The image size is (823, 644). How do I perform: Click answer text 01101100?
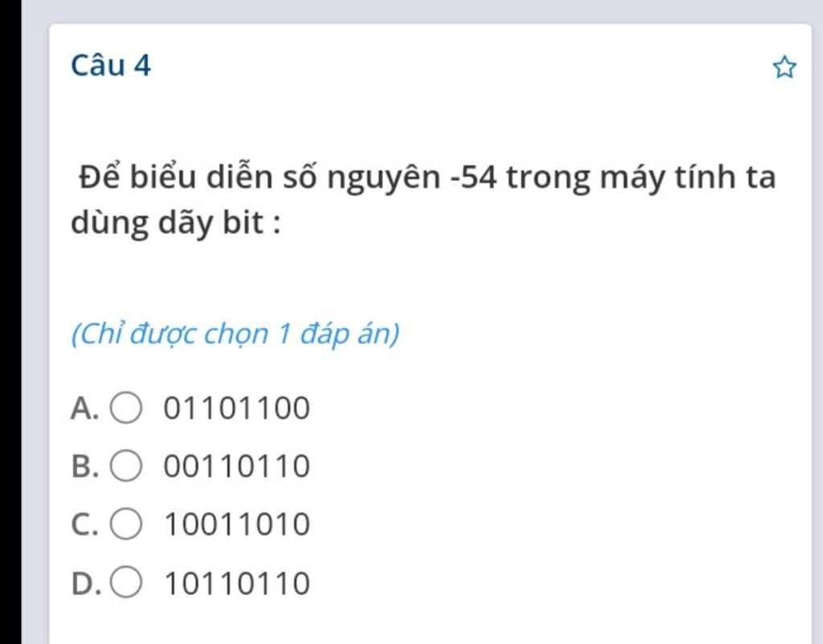click(237, 408)
